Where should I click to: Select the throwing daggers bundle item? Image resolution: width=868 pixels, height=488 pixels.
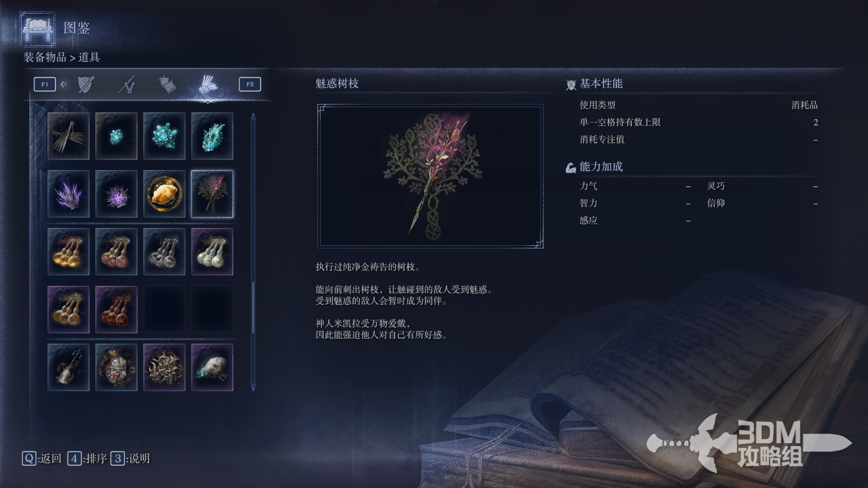pyautogui.click(x=68, y=136)
